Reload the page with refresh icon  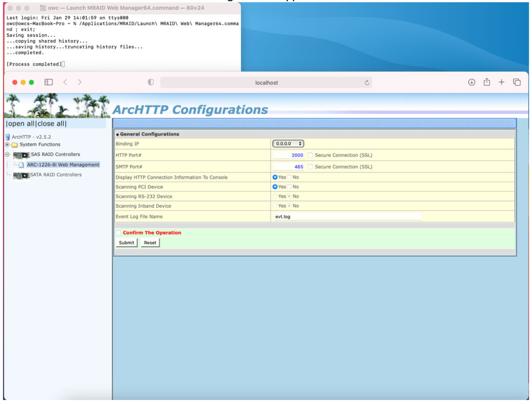coord(367,83)
